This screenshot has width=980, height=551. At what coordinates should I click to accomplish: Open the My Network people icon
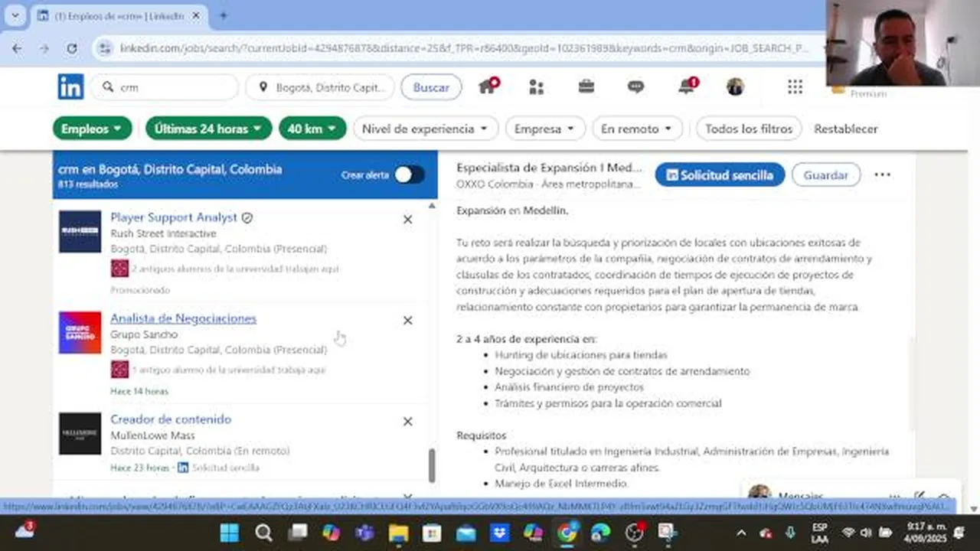pos(536,87)
